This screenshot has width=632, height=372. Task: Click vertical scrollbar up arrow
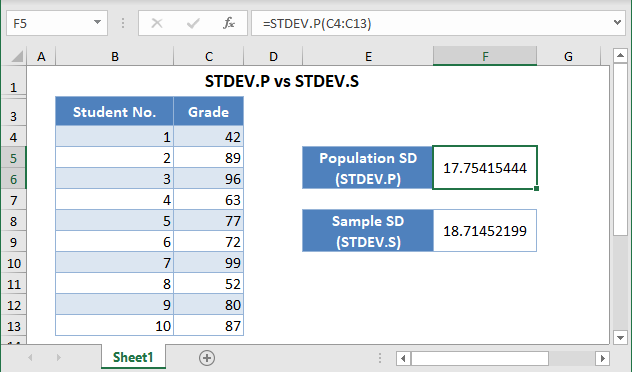tap(620, 56)
